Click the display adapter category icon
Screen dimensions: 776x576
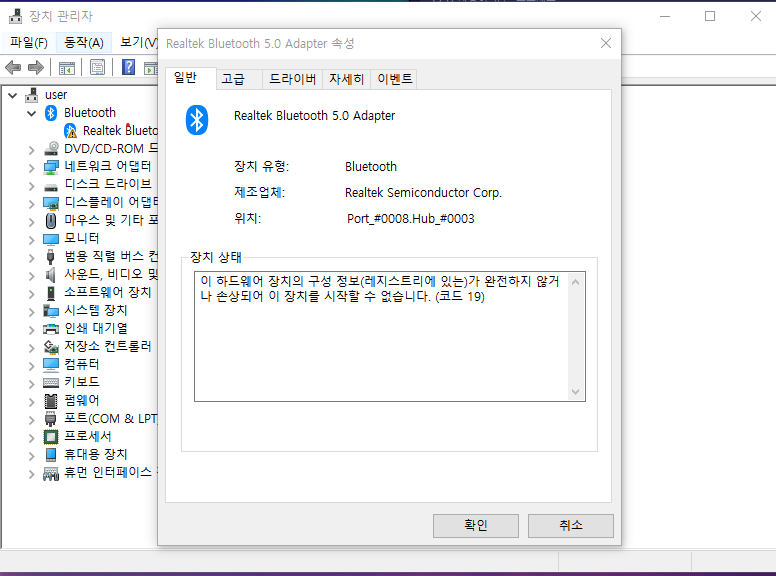coord(51,203)
